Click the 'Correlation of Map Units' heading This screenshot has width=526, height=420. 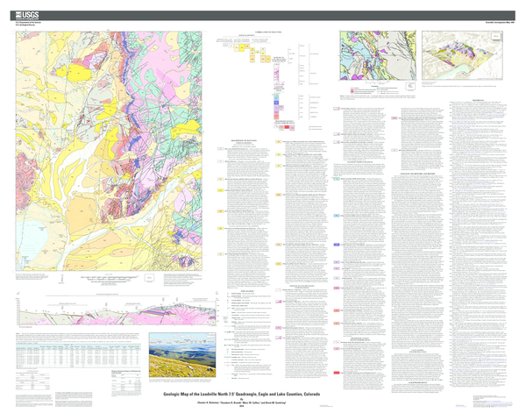click(268, 32)
